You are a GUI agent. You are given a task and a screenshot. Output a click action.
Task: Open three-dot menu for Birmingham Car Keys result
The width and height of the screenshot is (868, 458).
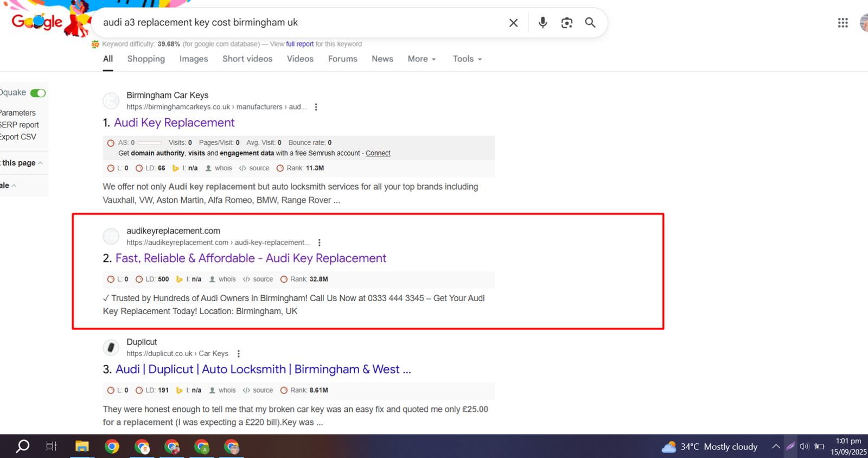coord(316,107)
